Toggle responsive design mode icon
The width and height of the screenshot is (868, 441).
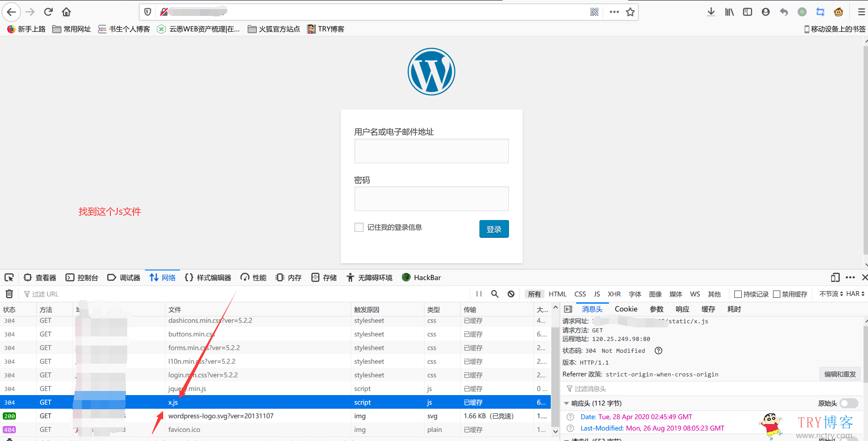point(835,277)
